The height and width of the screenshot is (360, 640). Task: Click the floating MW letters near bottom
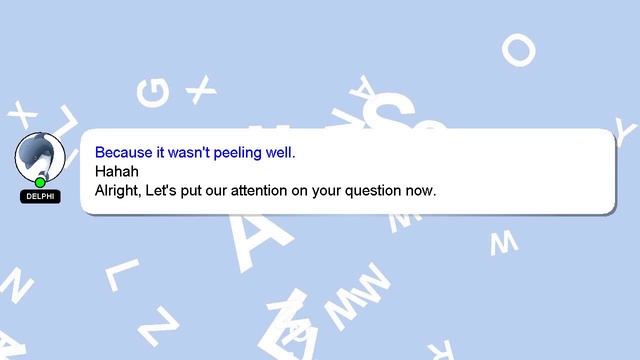[358, 296]
